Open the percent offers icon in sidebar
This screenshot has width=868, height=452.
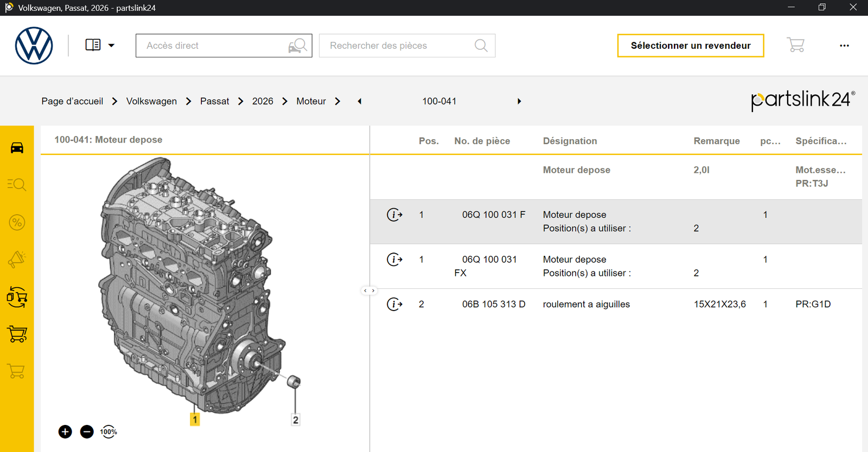pos(17,222)
